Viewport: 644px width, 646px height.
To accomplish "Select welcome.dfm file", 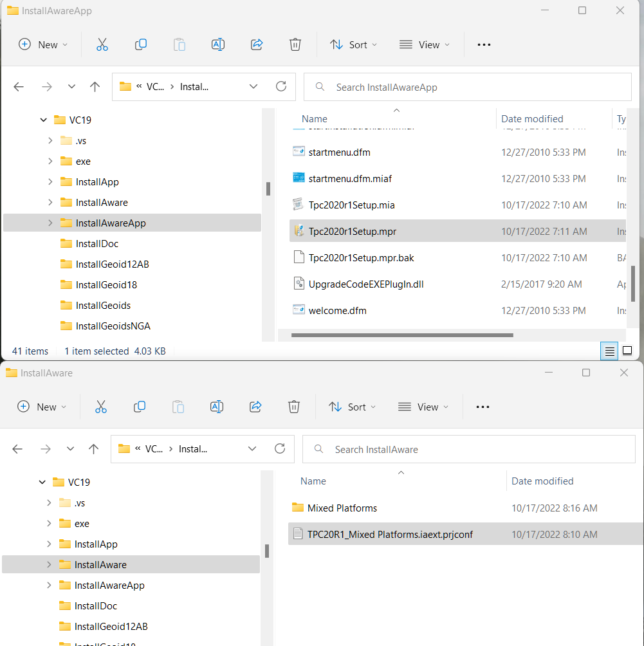I will coord(337,311).
